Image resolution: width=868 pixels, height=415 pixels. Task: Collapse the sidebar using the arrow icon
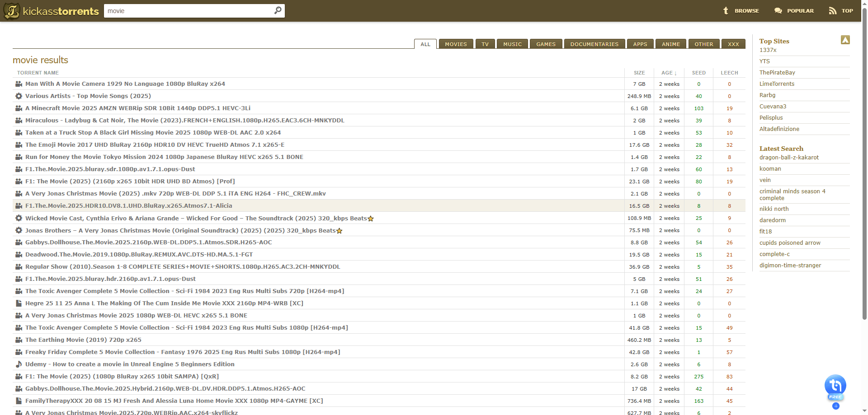tap(845, 40)
